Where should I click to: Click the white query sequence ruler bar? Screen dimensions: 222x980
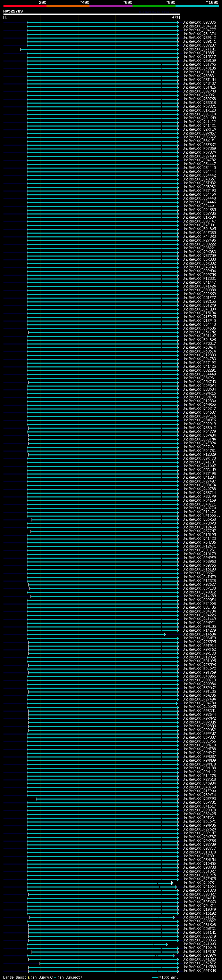tap(92, 15)
